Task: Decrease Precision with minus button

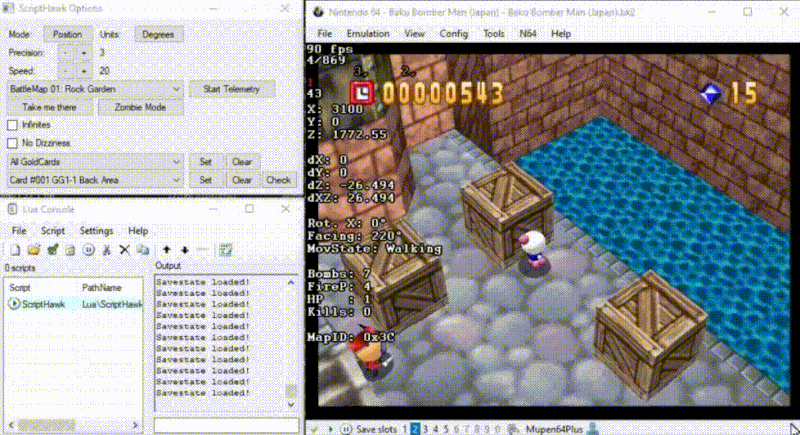Action: pyautogui.click(x=65, y=53)
